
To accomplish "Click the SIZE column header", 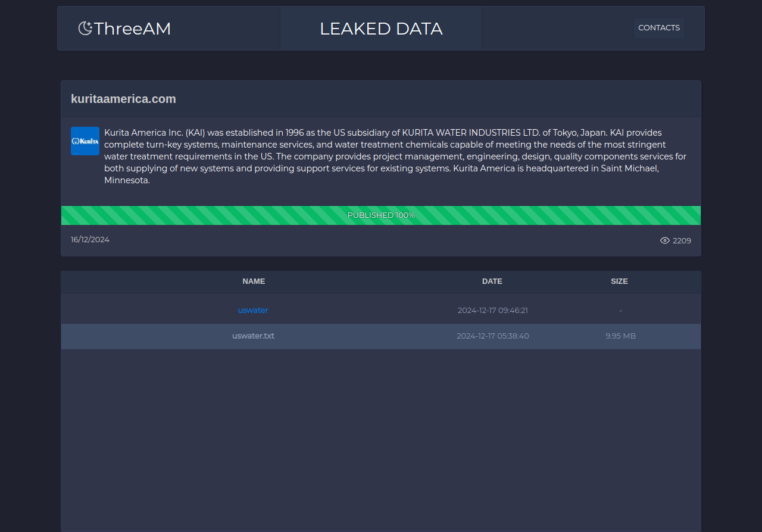I will tap(619, 281).
